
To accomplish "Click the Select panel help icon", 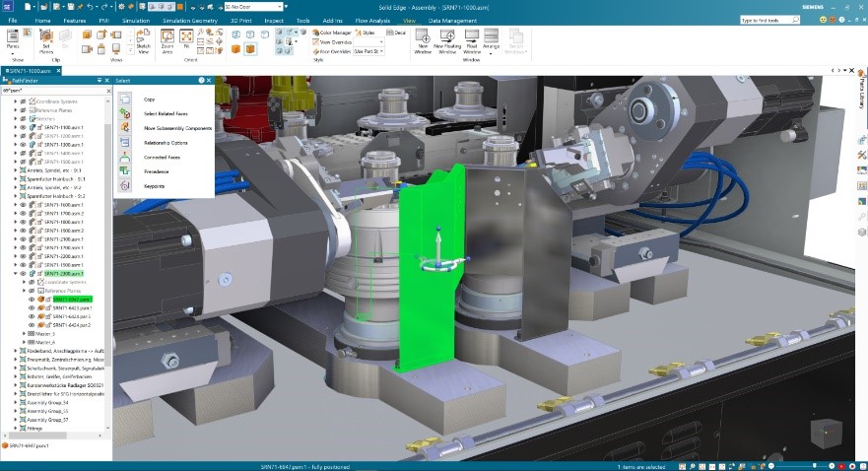I will [202, 80].
